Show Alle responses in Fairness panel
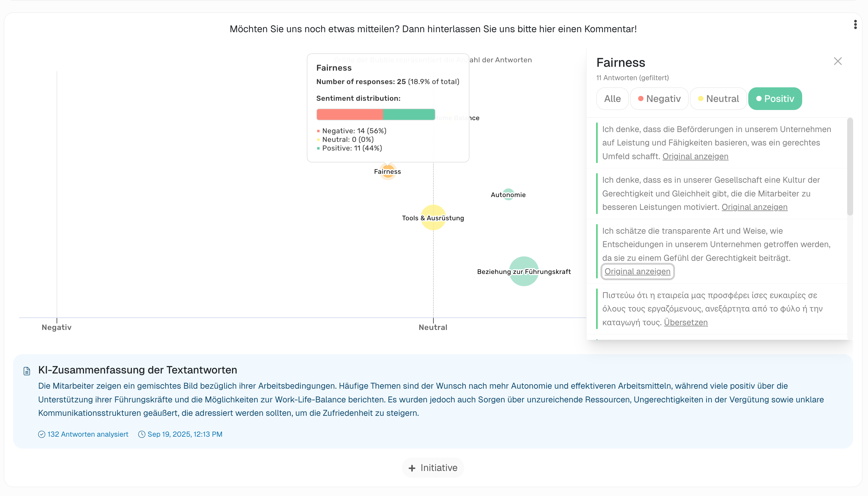Viewport: 868px width, 496px height. pyautogui.click(x=612, y=99)
